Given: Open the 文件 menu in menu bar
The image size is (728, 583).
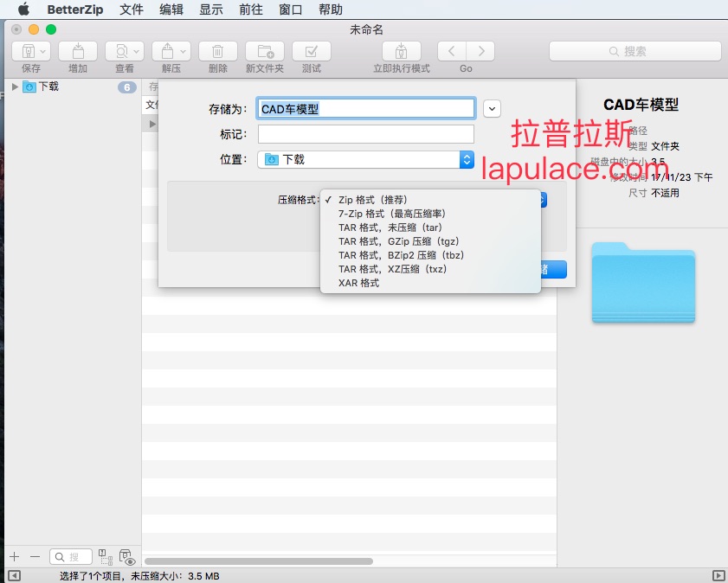Looking at the screenshot, I should click(x=132, y=10).
